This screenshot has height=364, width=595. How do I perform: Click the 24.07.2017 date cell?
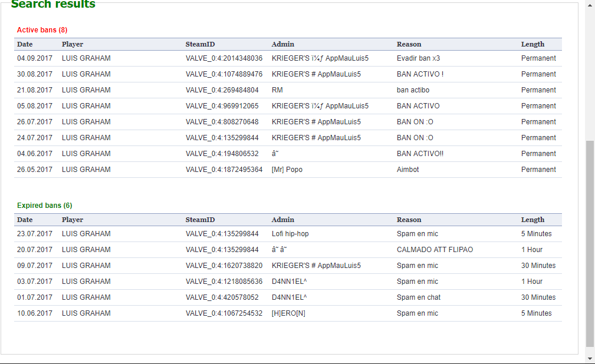(x=35, y=138)
